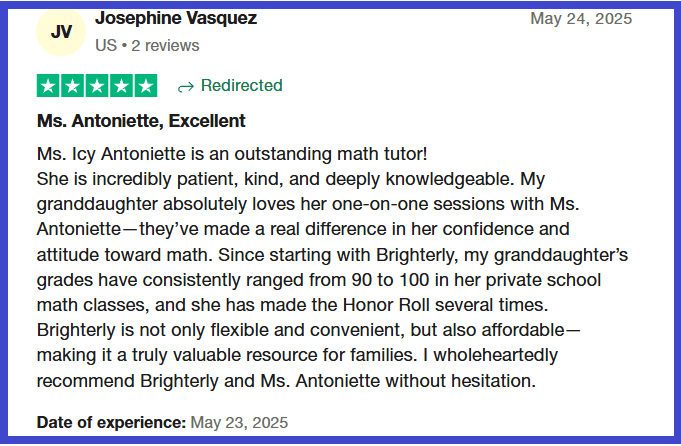Click the Redirected arrow icon
The width and height of the screenshot is (681, 446).
(x=185, y=86)
